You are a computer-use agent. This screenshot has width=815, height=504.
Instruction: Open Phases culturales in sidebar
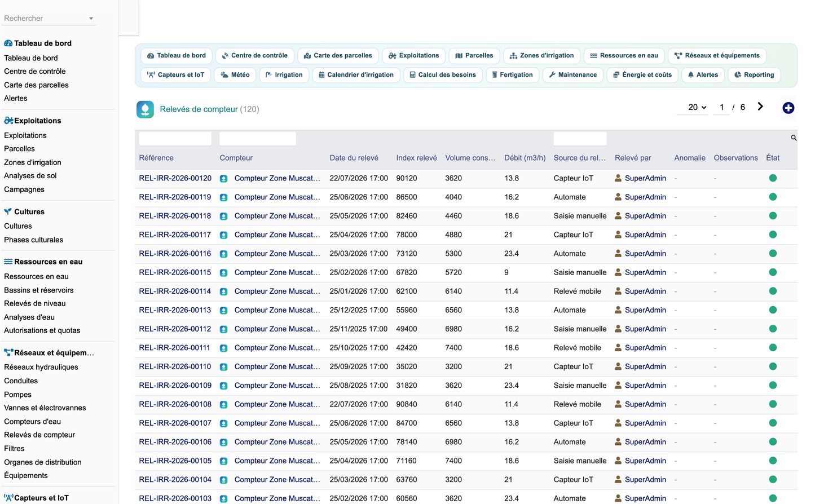pyautogui.click(x=33, y=240)
